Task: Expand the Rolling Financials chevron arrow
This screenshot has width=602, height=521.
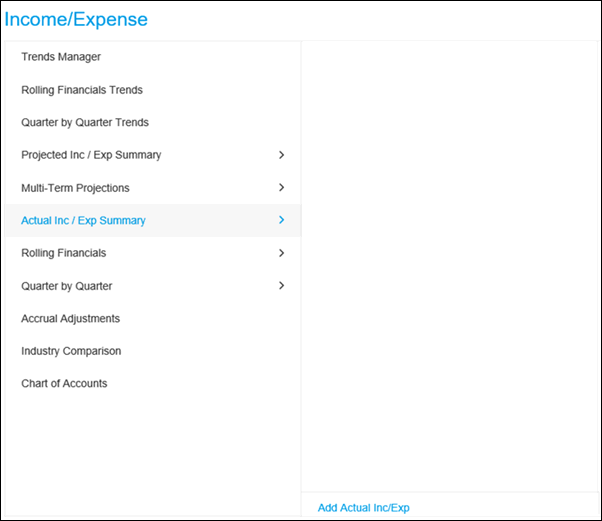Action: point(281,253)
